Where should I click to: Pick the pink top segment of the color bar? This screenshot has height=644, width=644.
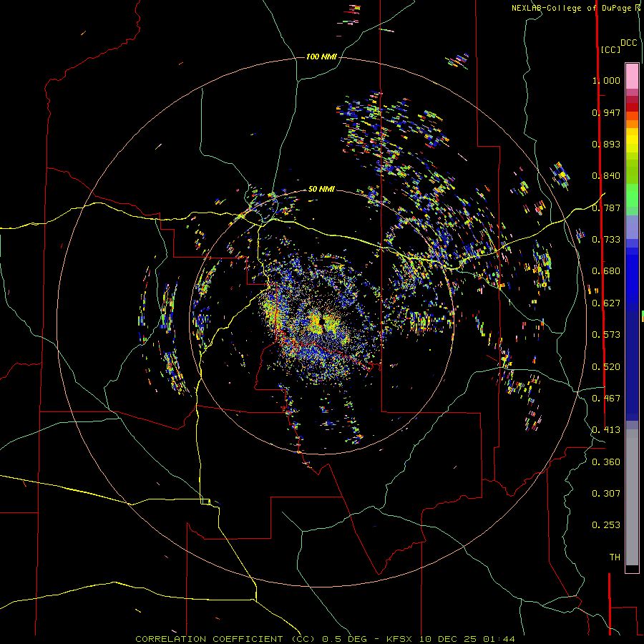tap(632, 77)
